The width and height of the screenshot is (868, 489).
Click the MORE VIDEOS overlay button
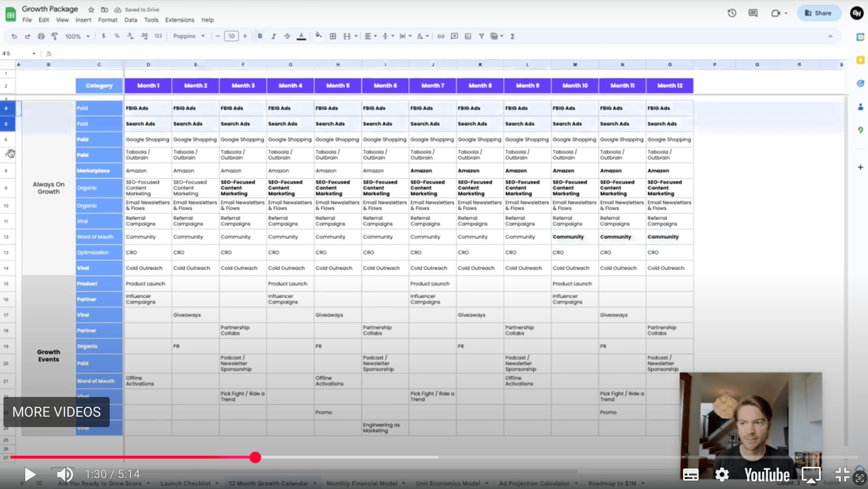[56, 412]
